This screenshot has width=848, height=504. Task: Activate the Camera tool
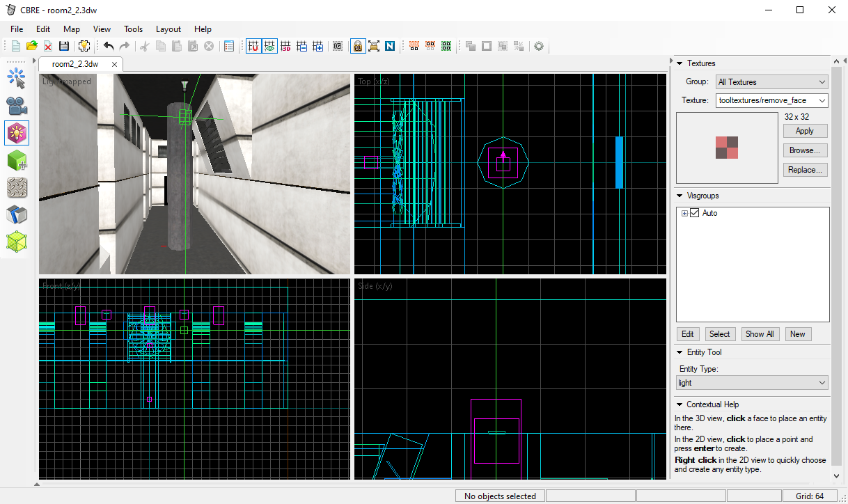[17, 106]
